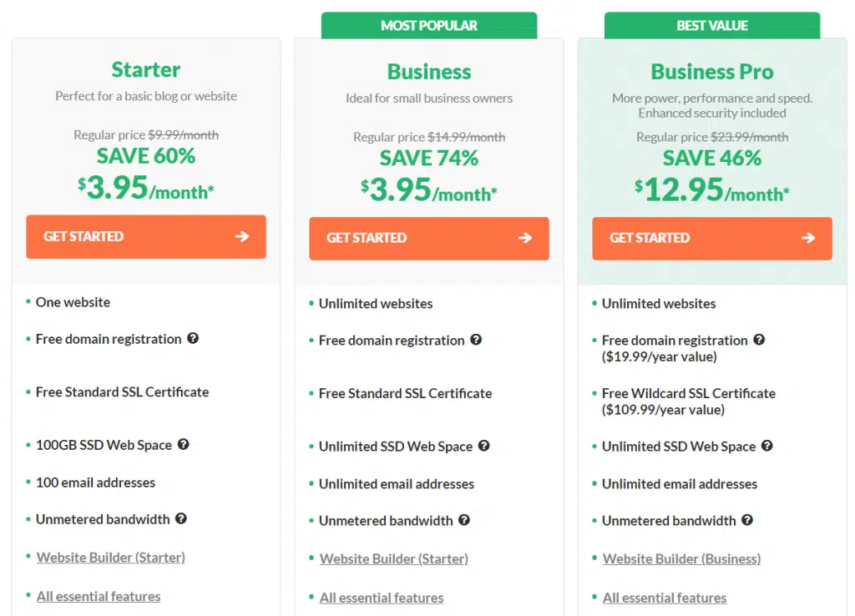This screenshot has width=855, height=616.
Task: Click help icon beside Business Unlimited SSD Web Space
Action: click(484, 446)
